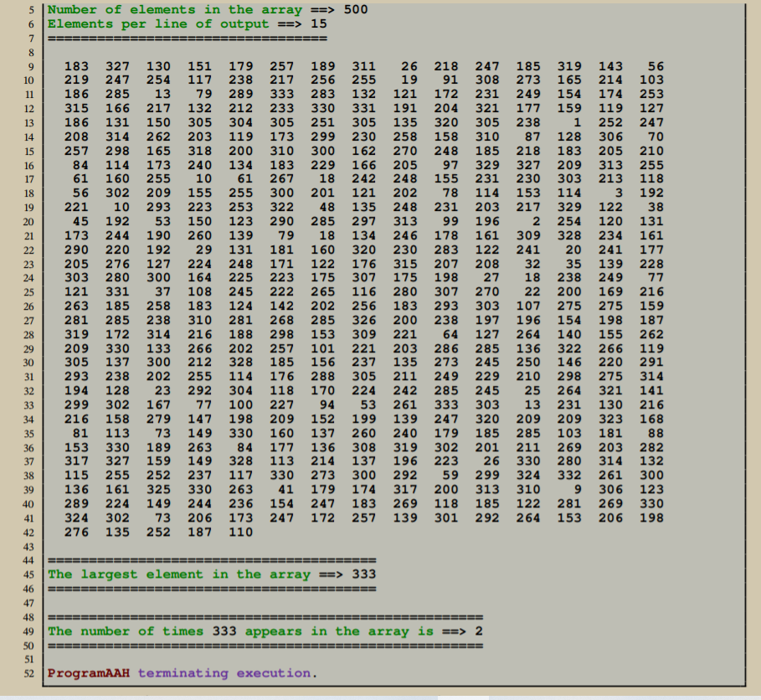Click the count value 2 at the end of line 49

click(478, 631)
